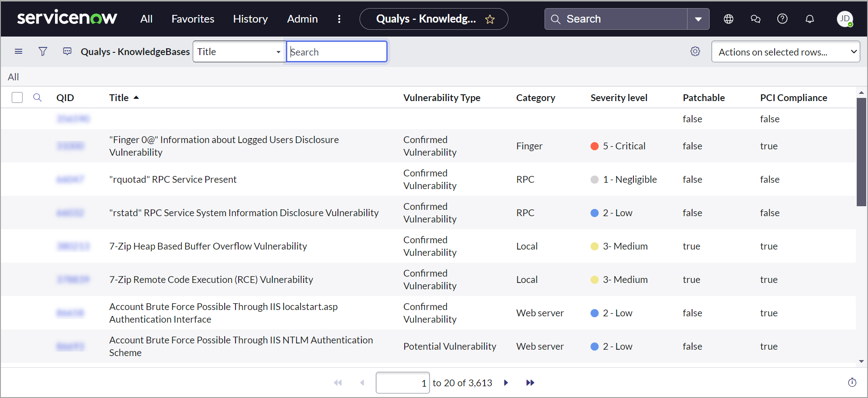Open the personalize list gear icon
Image resolution: width=868 pixels, height=398 pixels.
[x=695, y=51]
